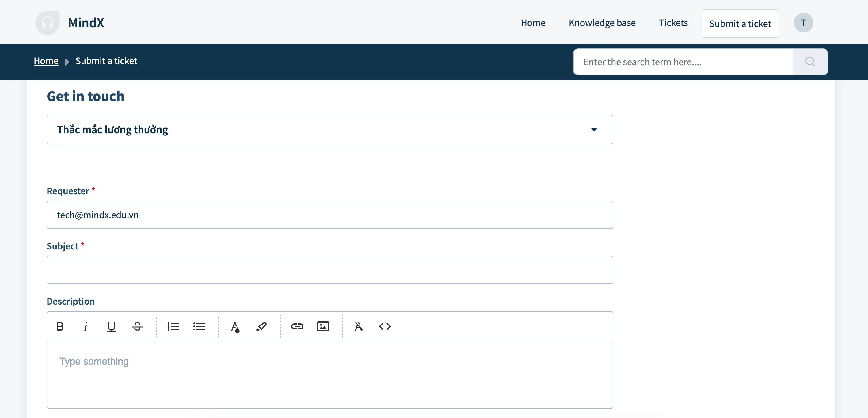The height and width of the screenshot is (418, 868).
Task: Open the background highlight color tool
Action: point(261,326)
